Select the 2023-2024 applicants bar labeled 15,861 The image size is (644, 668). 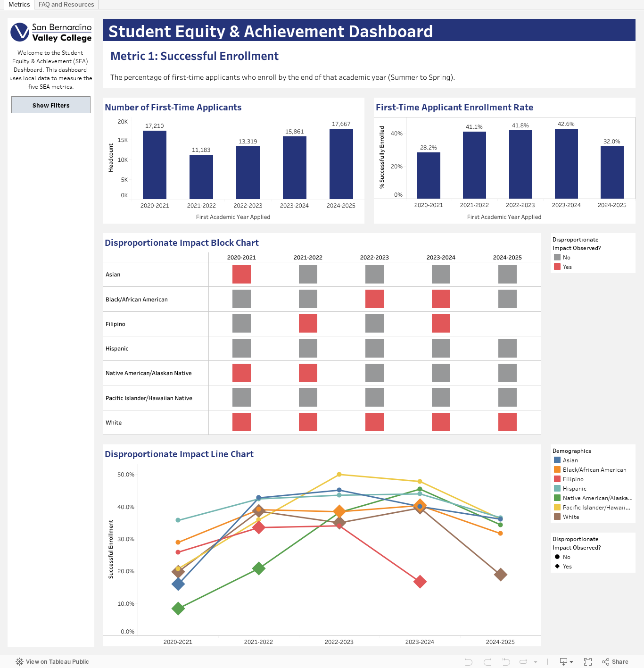[295, 167]
